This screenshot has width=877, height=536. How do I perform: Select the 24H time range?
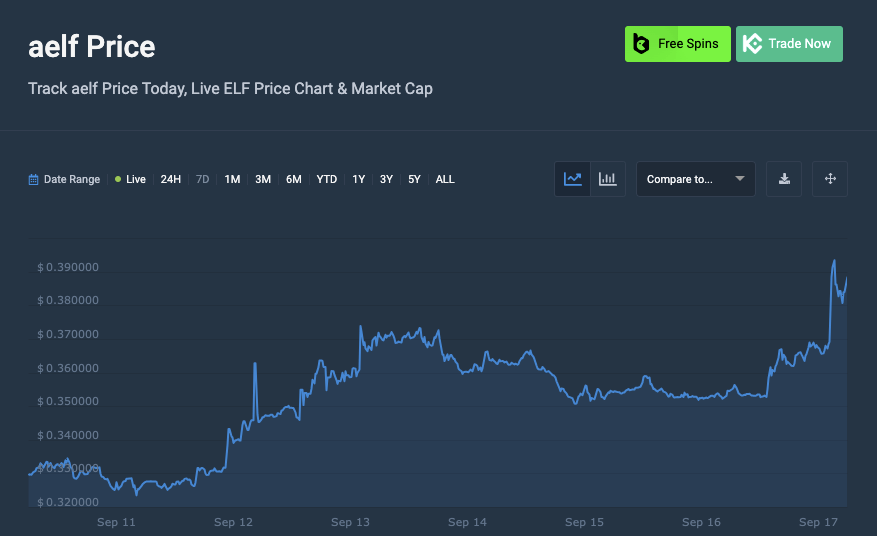[x=171, y=180]
